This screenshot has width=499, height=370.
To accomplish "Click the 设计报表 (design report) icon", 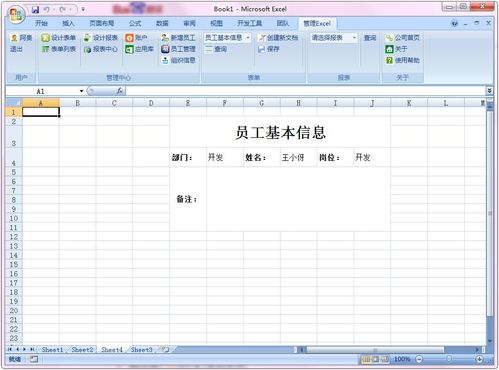I will pyautogui.click(x=87, y=38).
